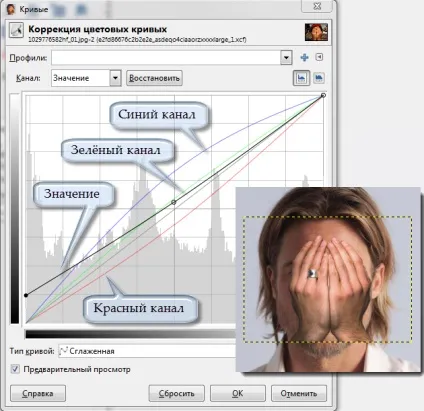The height and width of the screenshot is (411, 424).
Task: Close the Кривые dialog window
Action: [317, 6]
